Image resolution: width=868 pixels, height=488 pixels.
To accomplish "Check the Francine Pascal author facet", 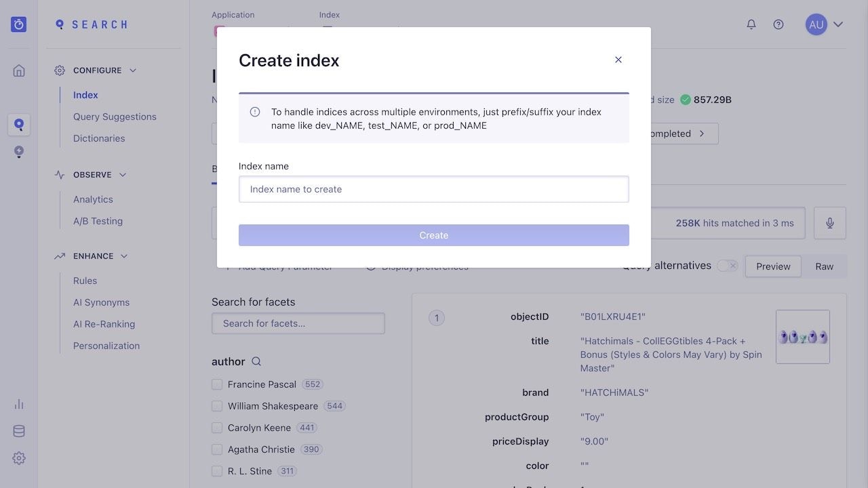I will 217,384.
